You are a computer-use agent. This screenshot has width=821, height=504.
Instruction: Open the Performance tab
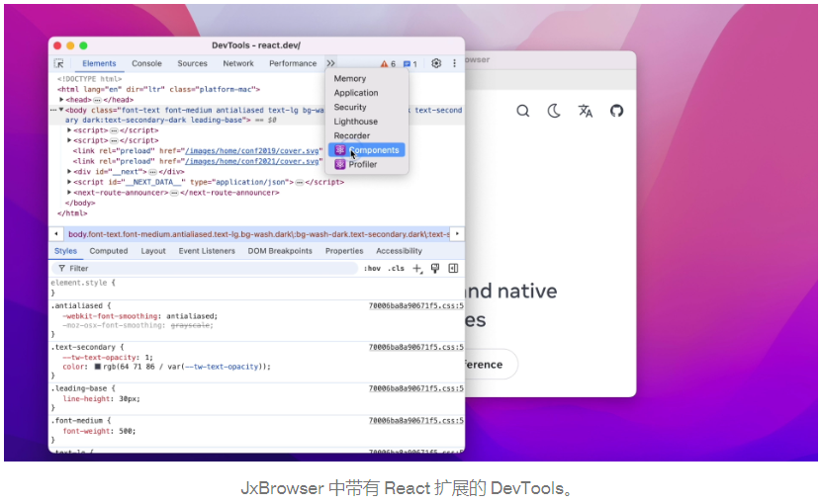coord(293,63)
